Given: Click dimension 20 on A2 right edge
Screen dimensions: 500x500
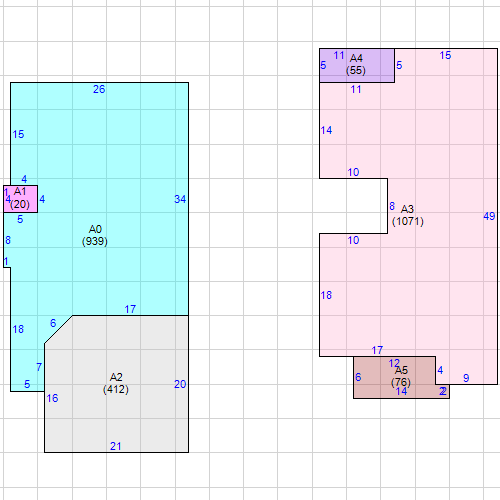Looking at the screenshot, I should click(180, 384).
